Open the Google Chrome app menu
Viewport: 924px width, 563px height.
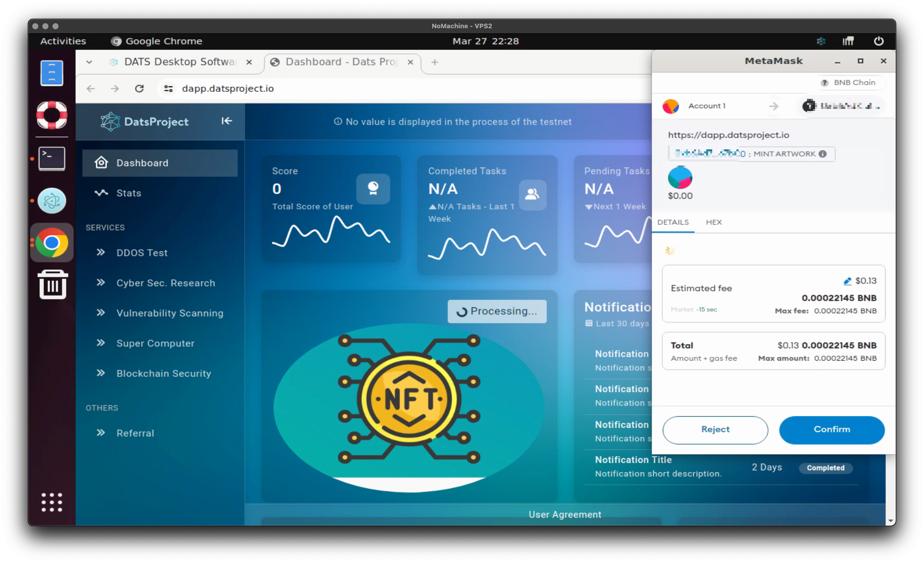tap(157, 41)
